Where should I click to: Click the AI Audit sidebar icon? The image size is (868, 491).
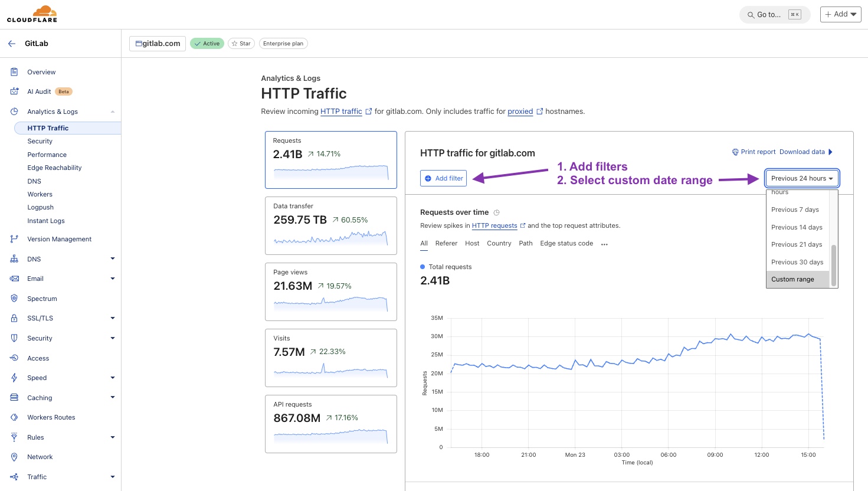[14, 91]
